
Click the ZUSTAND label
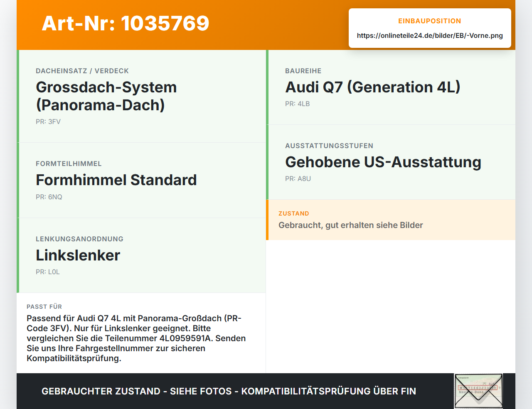coord(294,213)
